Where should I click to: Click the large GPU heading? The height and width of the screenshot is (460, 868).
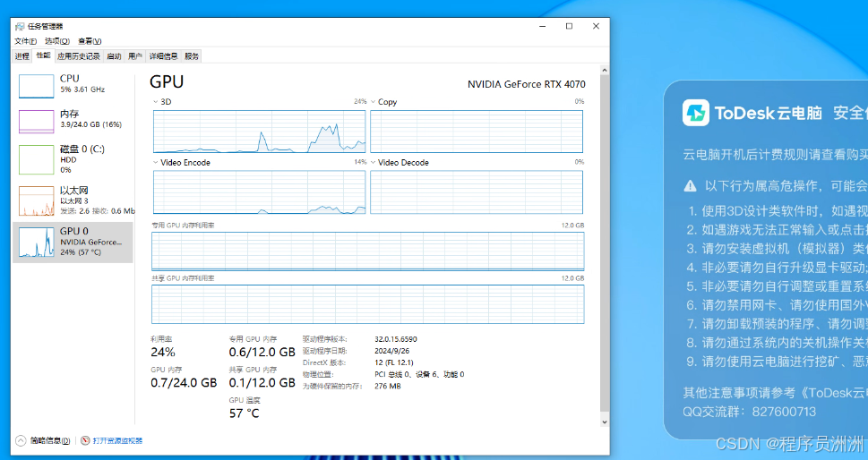coord(167,81)
